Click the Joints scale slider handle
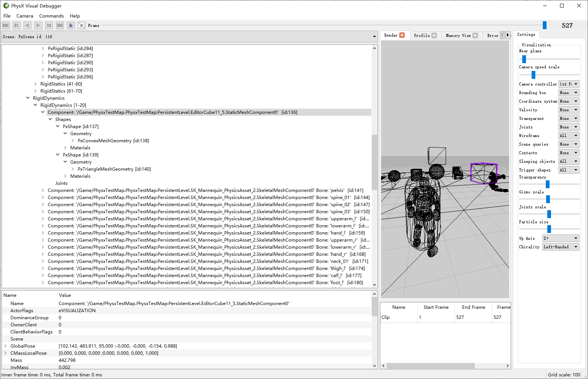588x379 pixels. click(x=549, y=214)
